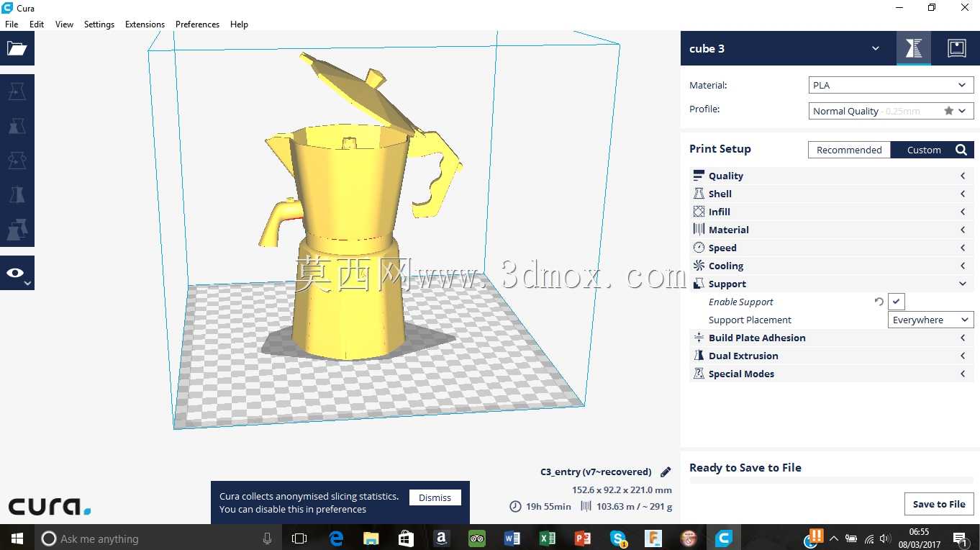Edit job name with pencil icon
This screenshot has width=980, height=550.
(666, 472)
